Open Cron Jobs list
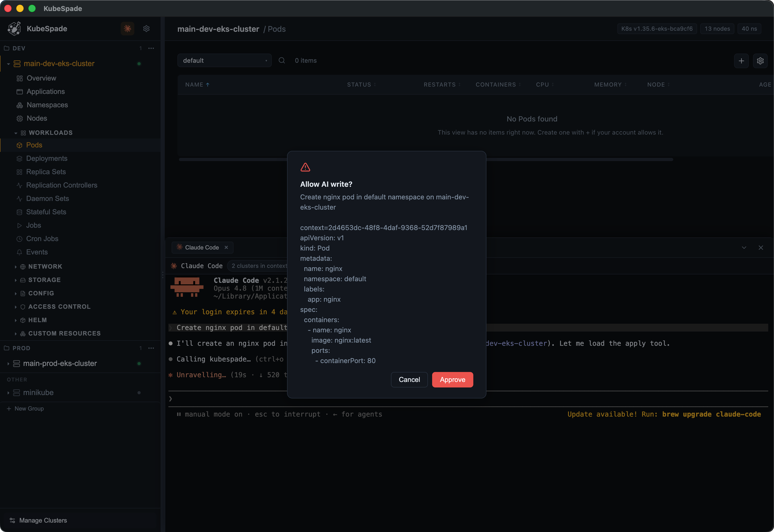Viewport: 774px width, 532px height. [x=42, y=239]
